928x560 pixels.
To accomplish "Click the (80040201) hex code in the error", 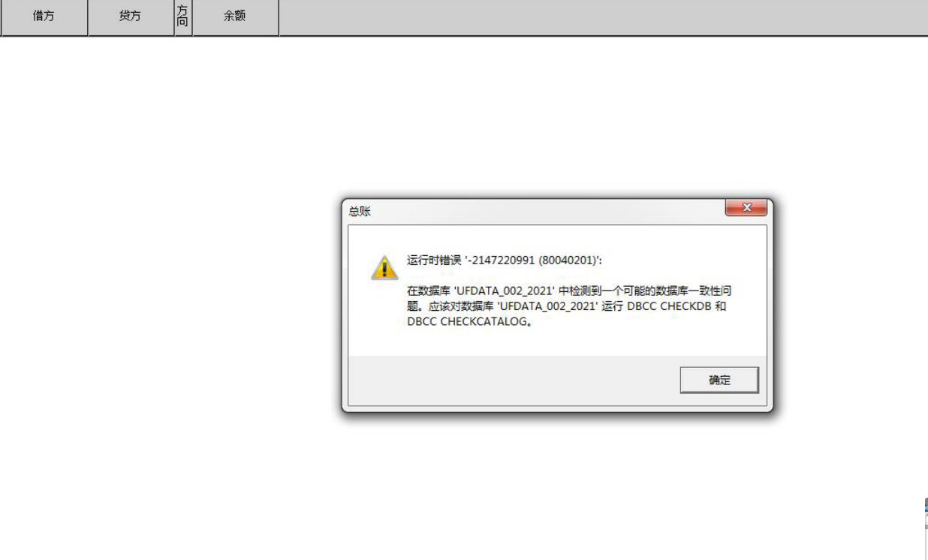I will [x=571, y=260].
